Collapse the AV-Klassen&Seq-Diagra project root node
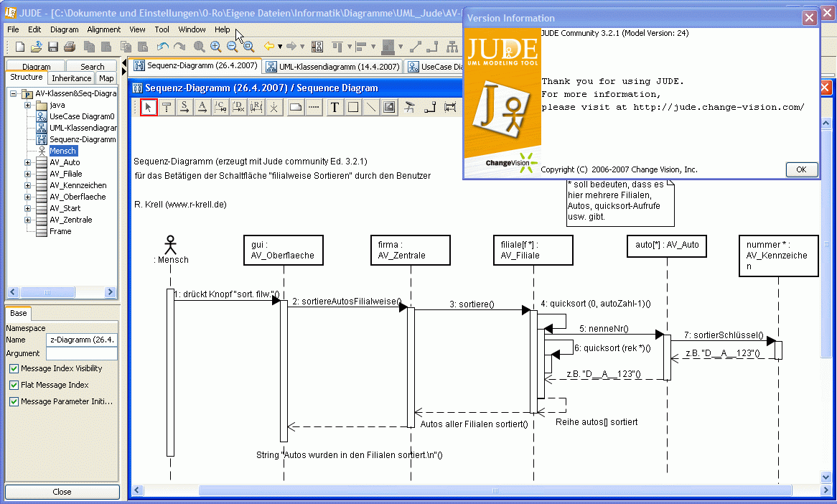This screenshot has height=504, width=837. 14,93
